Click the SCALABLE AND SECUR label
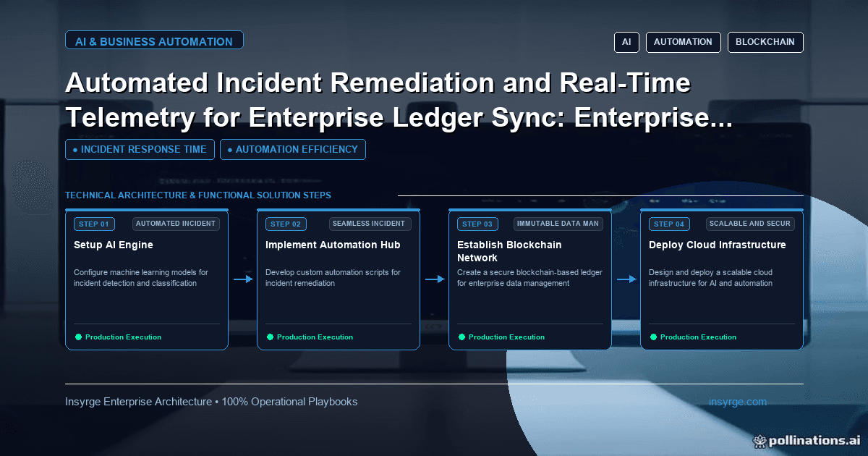This screenshot has height=456, width=868. point(749,224)
